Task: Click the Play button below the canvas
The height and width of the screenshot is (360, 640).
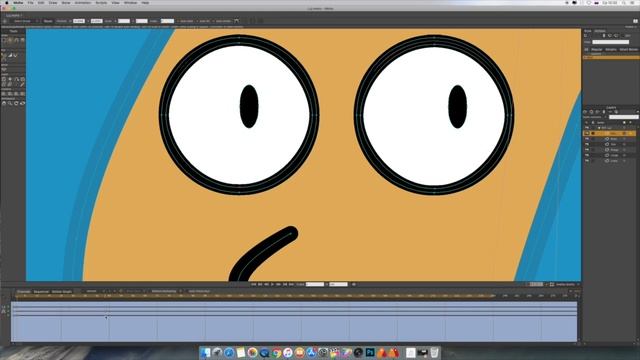Action: (273, 284)
